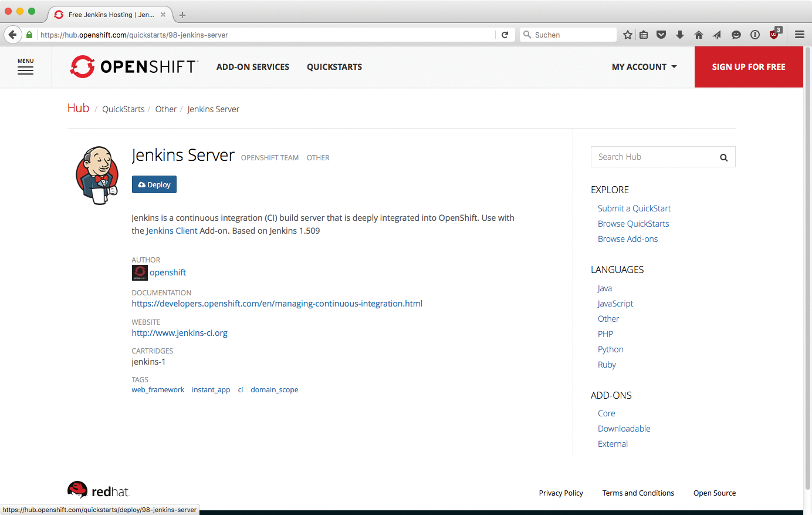This screenshot has width=812, height=515.
Task: Open the Open Source footer link
Action: point(715,493)
